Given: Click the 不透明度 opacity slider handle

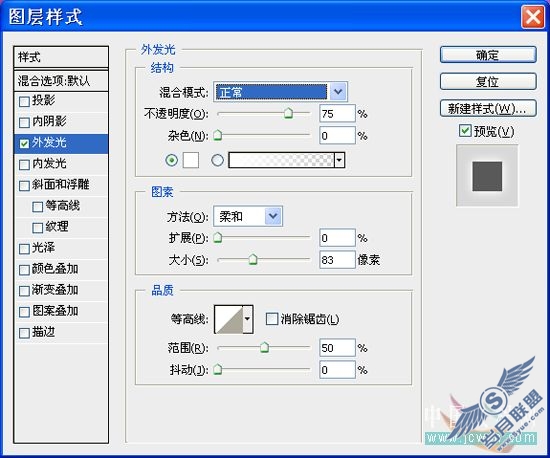Looking at the screenshot, I should tap(288, 113).
